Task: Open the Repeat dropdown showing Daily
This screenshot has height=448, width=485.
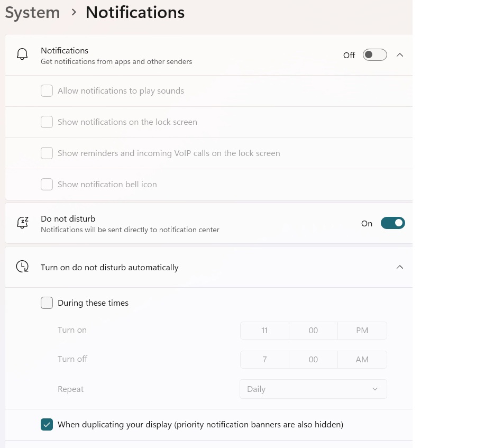Action: tap(313, 389)
